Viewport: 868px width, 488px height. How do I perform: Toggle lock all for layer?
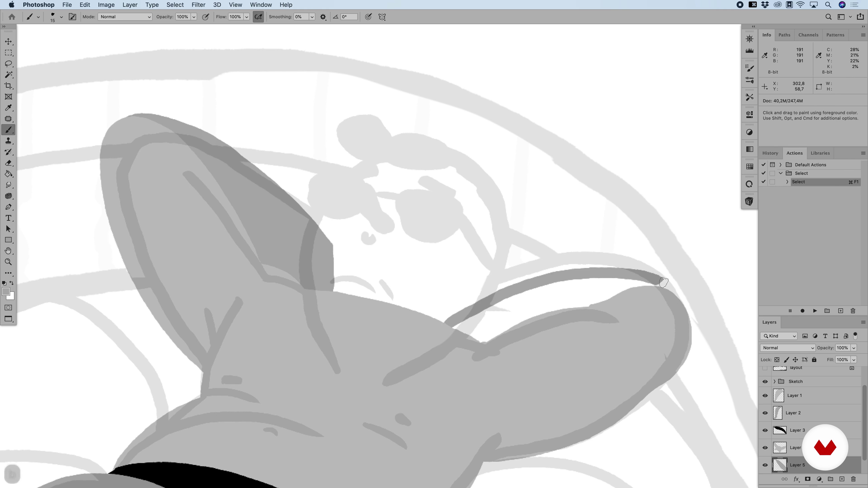coord(814,360)
